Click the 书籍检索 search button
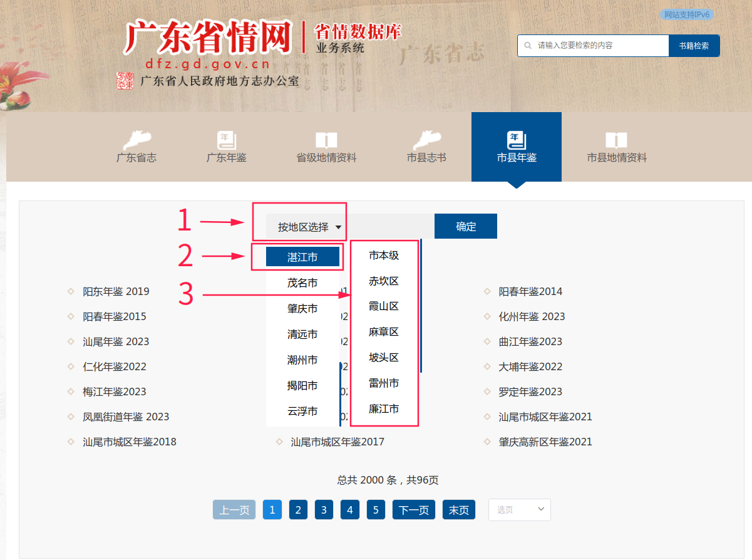 (x=693, y=45)
